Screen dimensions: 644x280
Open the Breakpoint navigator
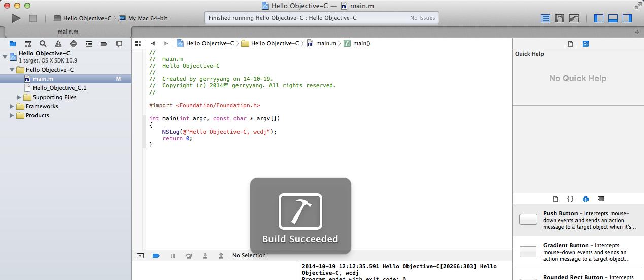point(104,44)
